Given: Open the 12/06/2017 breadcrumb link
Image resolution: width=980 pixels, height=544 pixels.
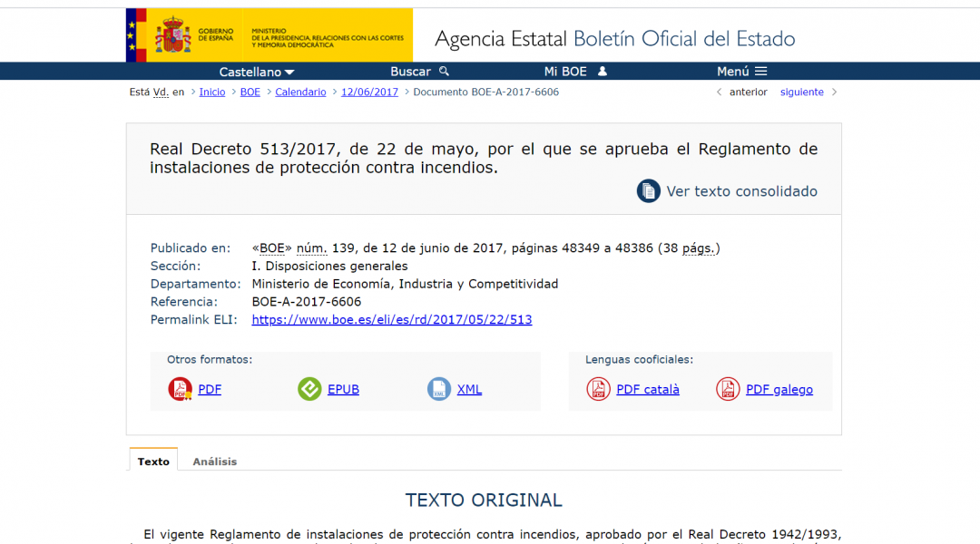Looking at the screenshot, I should coord(369,92).
